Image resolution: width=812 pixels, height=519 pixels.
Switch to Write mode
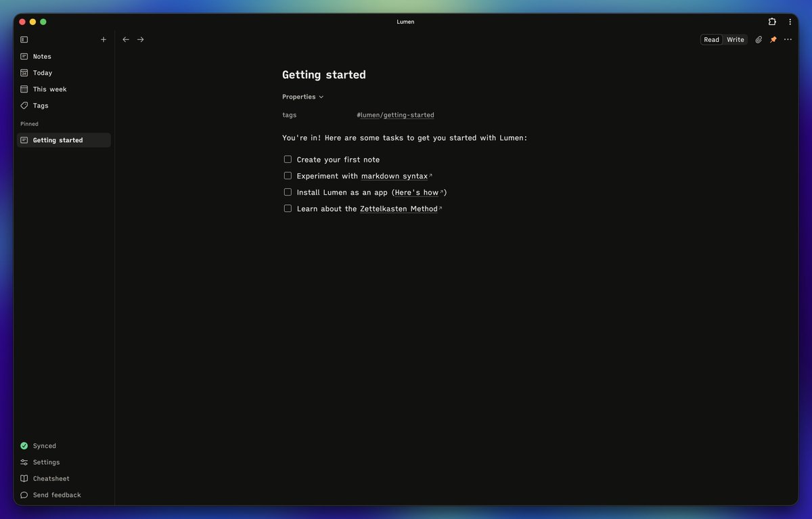[736, 40]
